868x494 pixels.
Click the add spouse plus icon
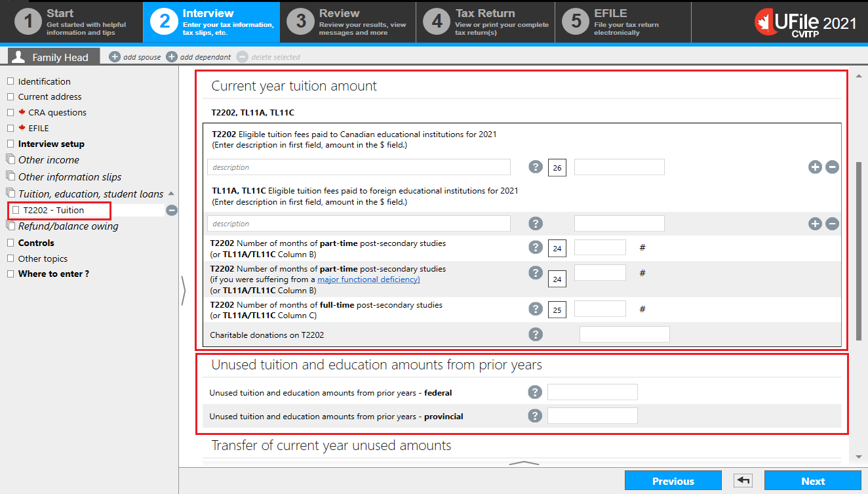[x=115, y=57]
